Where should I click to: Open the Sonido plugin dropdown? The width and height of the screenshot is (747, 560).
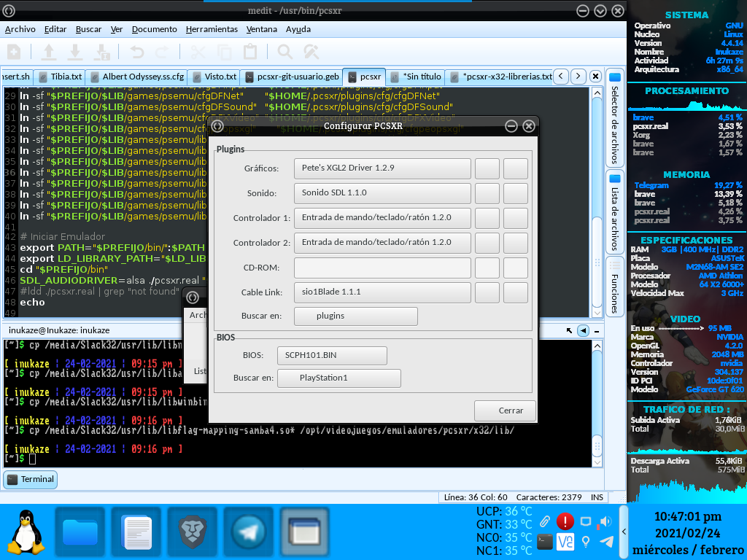382,192
